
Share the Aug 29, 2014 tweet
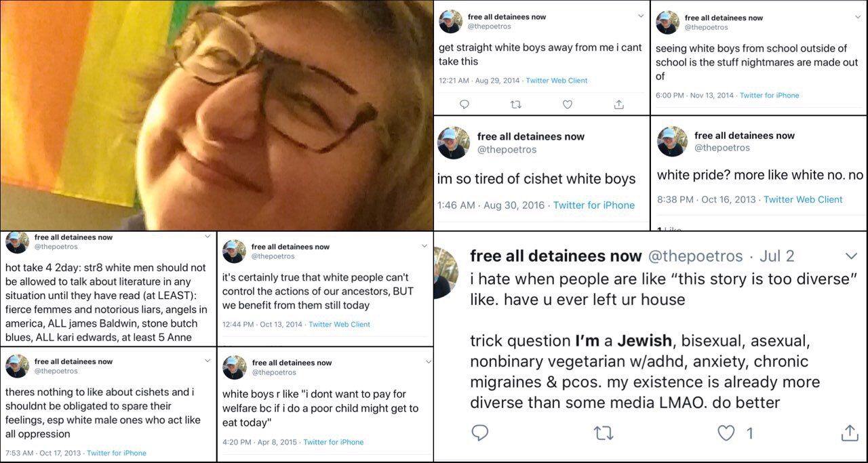pyautogui.click(x=618, y=104)
